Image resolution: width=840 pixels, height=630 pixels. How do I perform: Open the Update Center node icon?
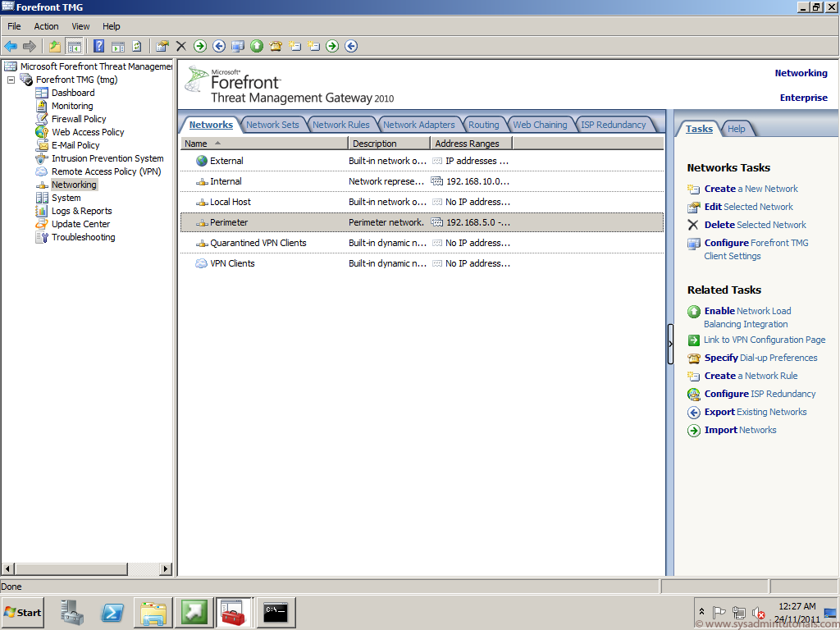click(42, 224)
